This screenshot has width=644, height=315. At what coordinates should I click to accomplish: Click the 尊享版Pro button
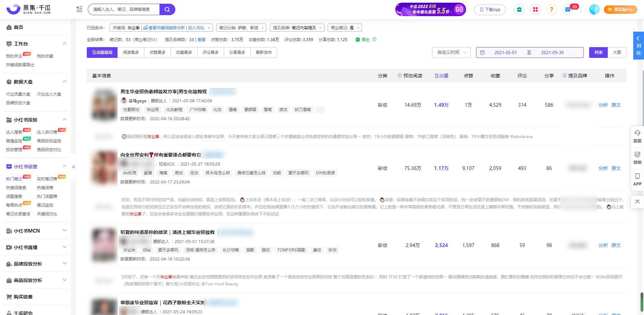[620, 9]
